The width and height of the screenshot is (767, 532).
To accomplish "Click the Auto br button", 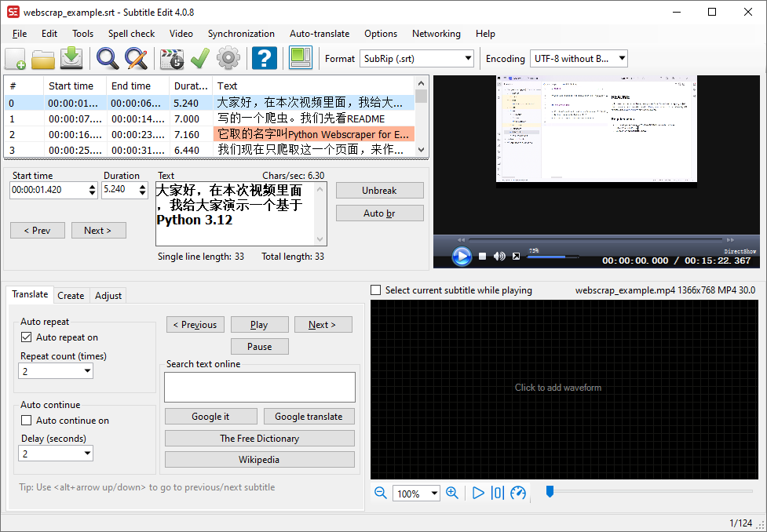I will [x=380, y=213].
